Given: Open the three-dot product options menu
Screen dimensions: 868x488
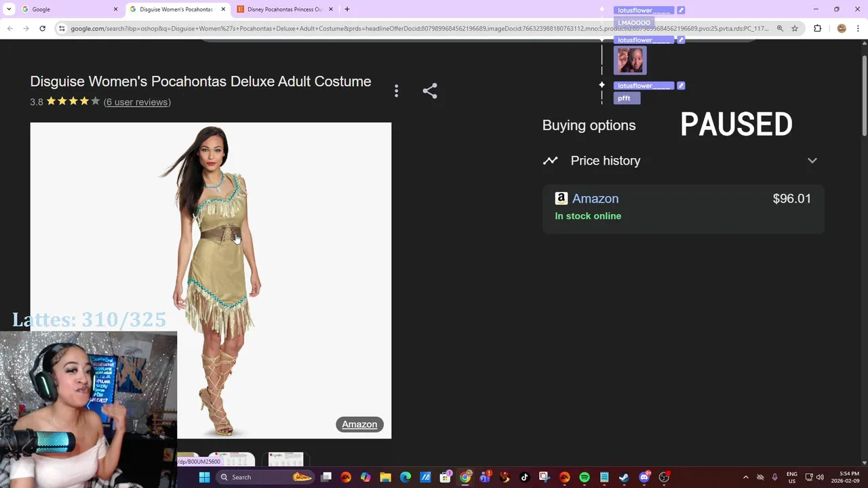Looking at the screenshot, I should [x=397, y=91].
